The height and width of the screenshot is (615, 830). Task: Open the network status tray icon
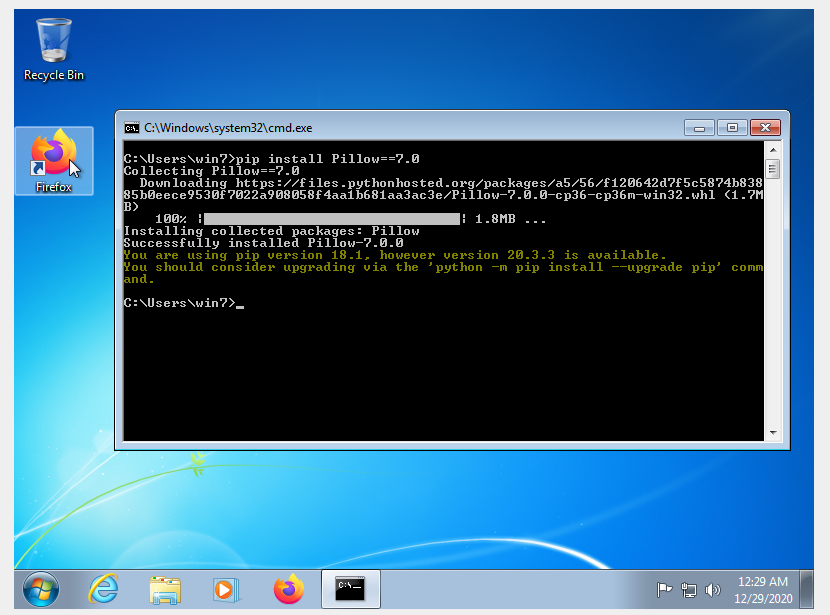tap(689, 590)
